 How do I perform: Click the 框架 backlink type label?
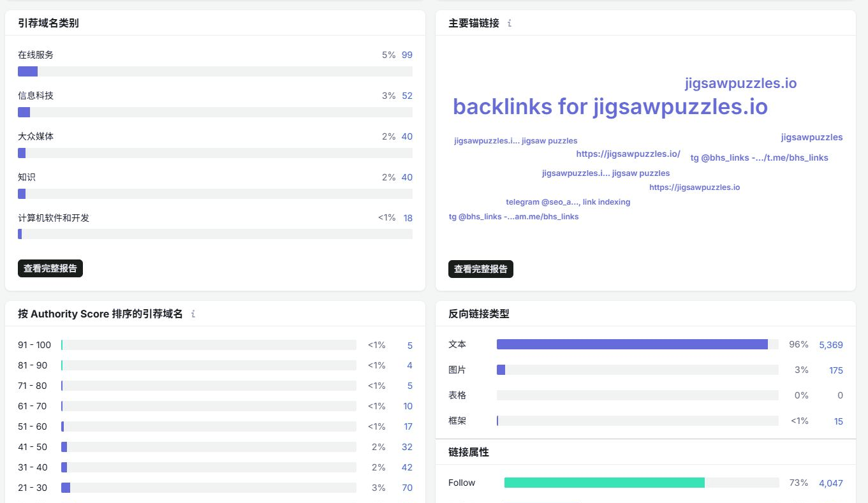[x=457, y=421]
